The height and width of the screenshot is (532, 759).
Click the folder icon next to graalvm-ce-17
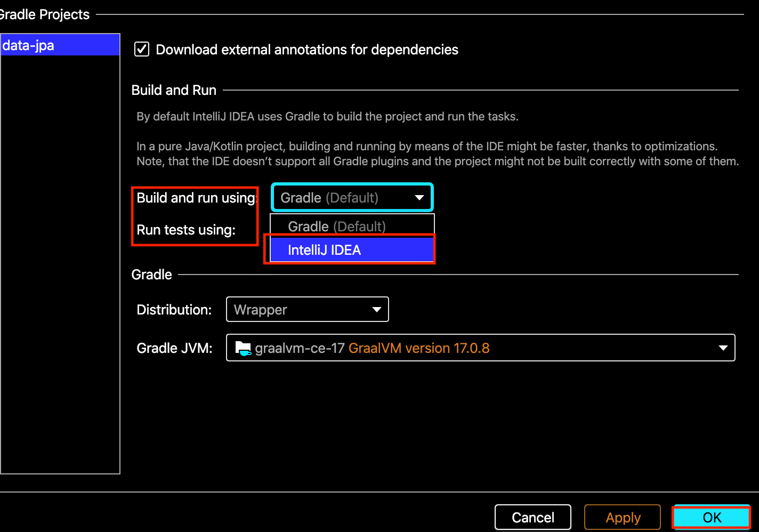click(243, 348)
